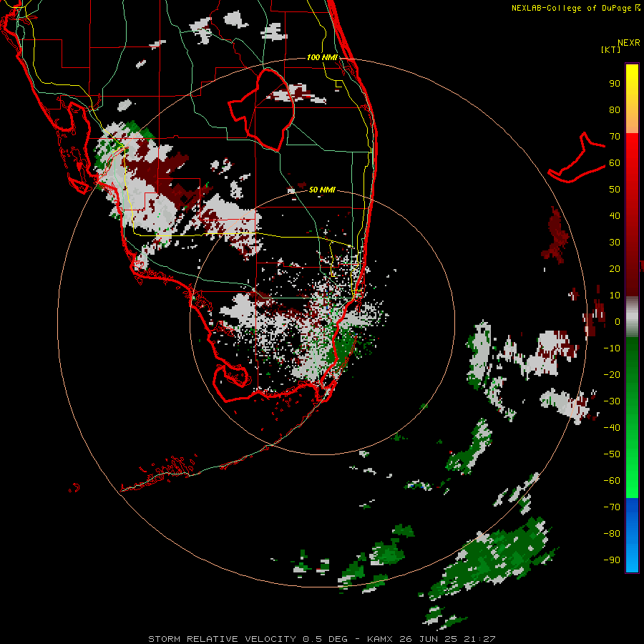
Task: Click the 90 value on the velocity scale
Action: 615,84
